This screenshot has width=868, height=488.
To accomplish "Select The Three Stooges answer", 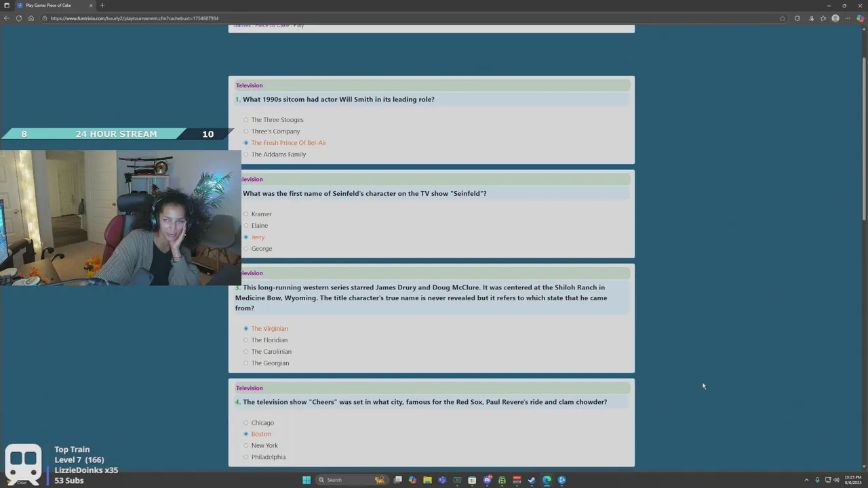I will click(x=277, y=120).
